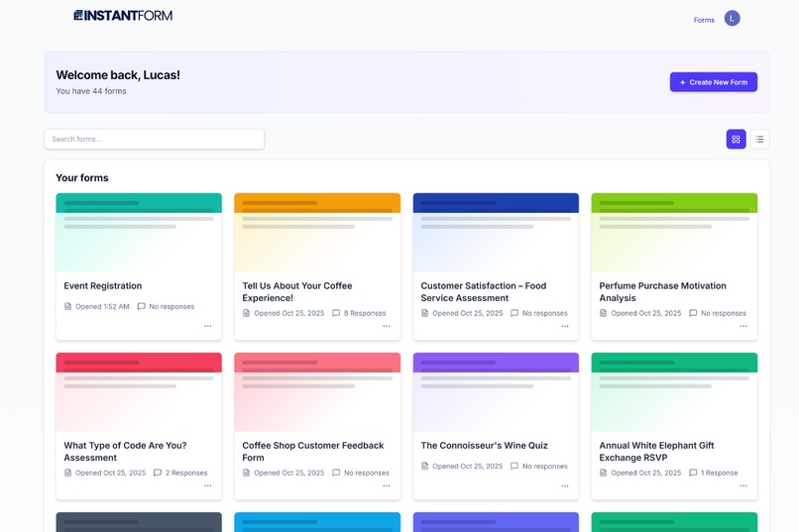Click the 2 Responses comment icon

[158, 473]
